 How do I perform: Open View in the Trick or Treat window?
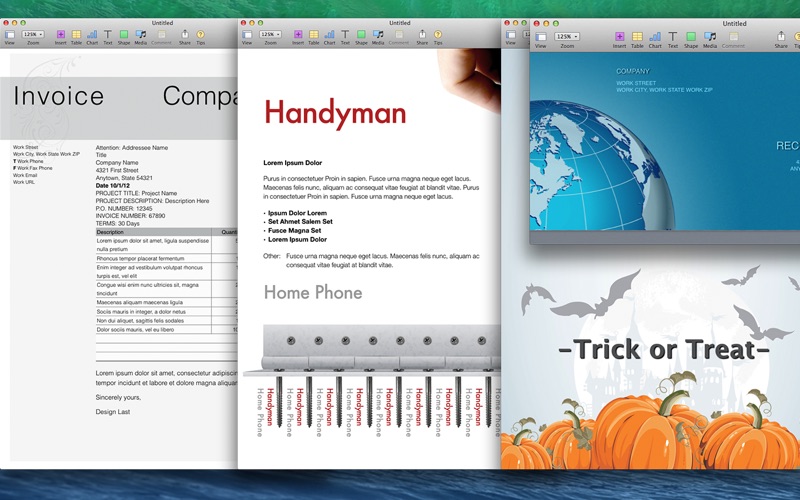tap(511, 35)
